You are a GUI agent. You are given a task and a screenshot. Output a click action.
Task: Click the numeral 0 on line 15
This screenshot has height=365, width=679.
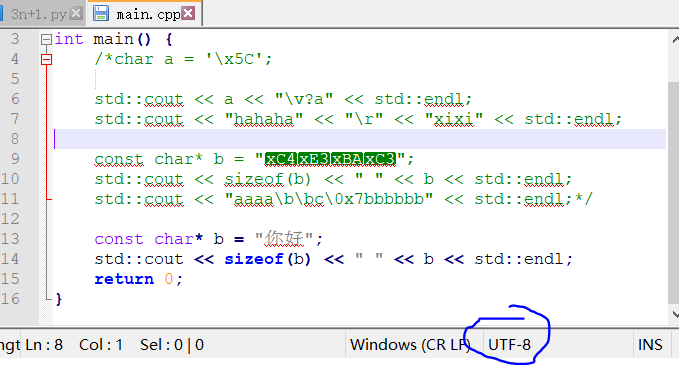[169, 279]
